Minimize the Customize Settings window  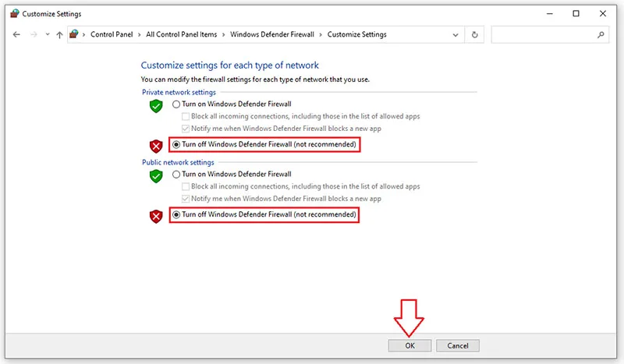[x=550, y=13]
